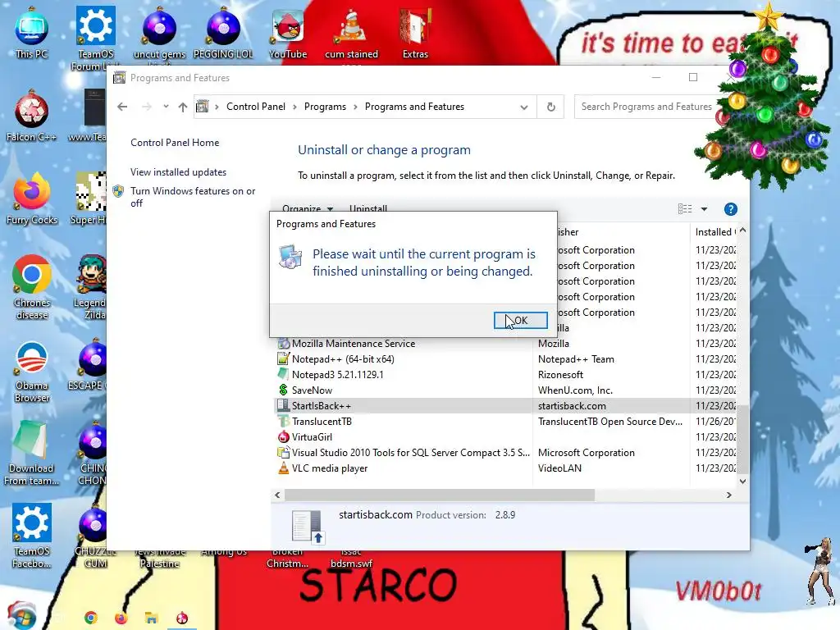Launch Firefox from the taskbar
This screenshot has width=840, height=630.
tap(121, 619)
